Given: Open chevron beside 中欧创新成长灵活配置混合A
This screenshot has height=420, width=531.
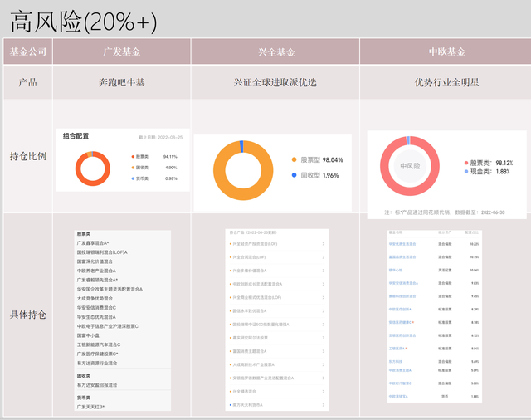Looking at the screenshot, I should click(324, 284).
